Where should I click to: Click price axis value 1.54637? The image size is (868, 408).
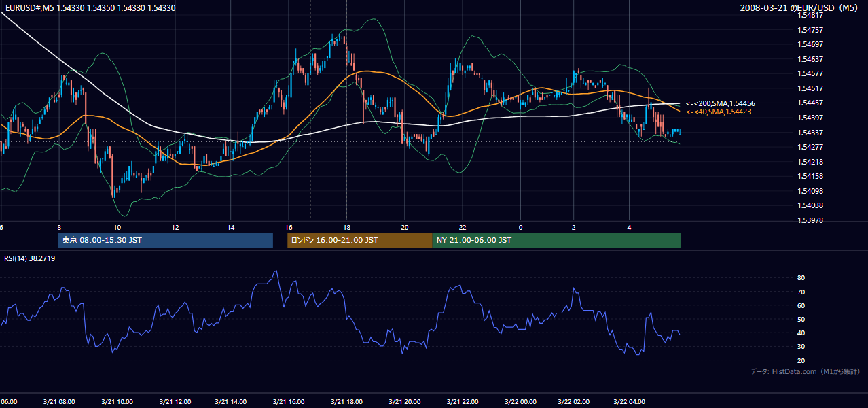(811, 59)
